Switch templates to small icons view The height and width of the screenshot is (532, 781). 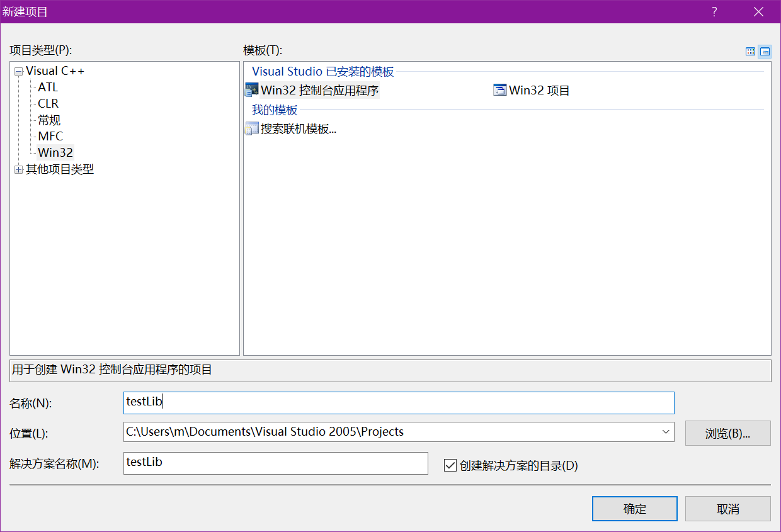pos(765,52)
